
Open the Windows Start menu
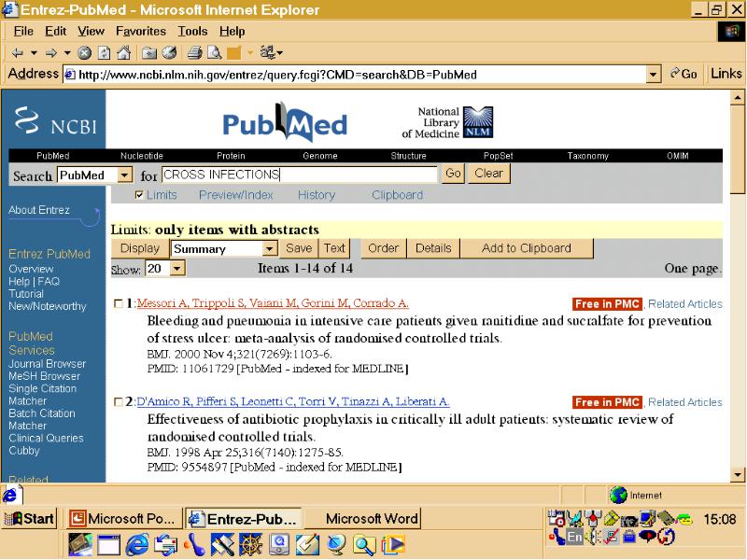(x=30, y=519)
